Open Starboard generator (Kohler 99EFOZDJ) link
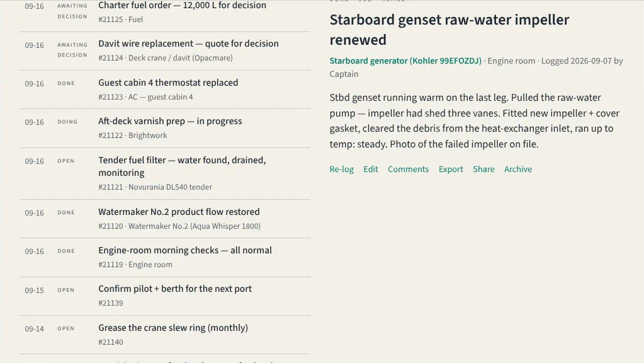This screenshot has width=644, height=363. 405,61
